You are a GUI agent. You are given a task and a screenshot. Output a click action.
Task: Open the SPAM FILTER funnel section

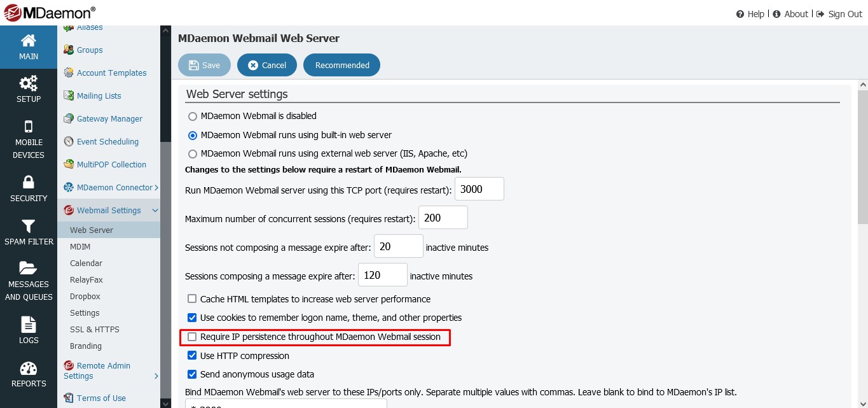pyautogui.click(x=29, y=232)
